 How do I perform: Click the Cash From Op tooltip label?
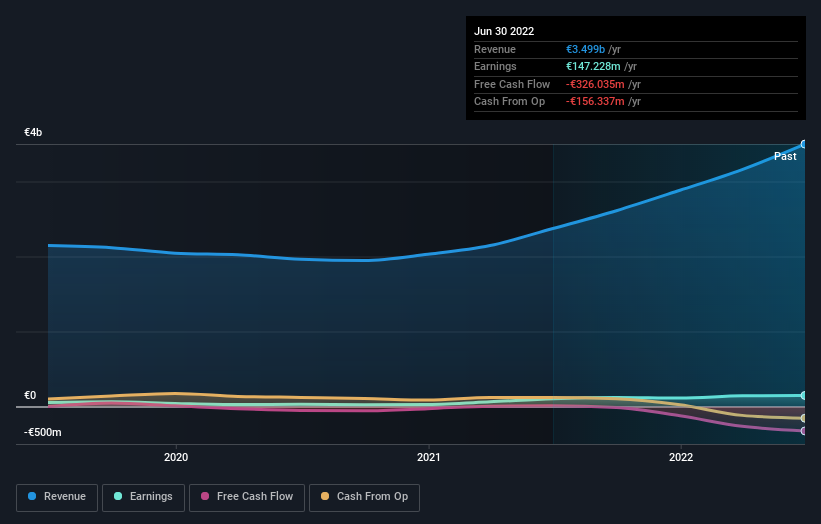tap(509, 102)
